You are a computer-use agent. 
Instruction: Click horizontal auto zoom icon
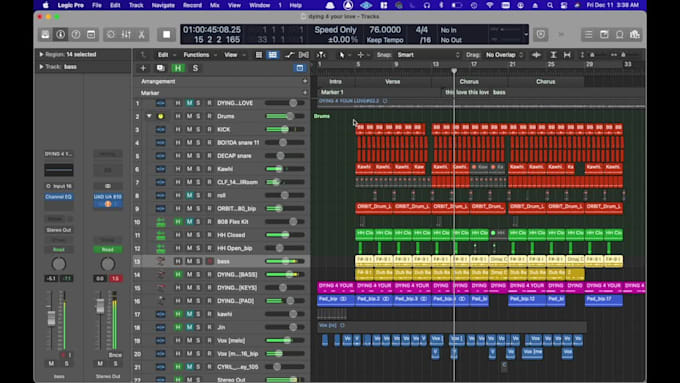567,55
